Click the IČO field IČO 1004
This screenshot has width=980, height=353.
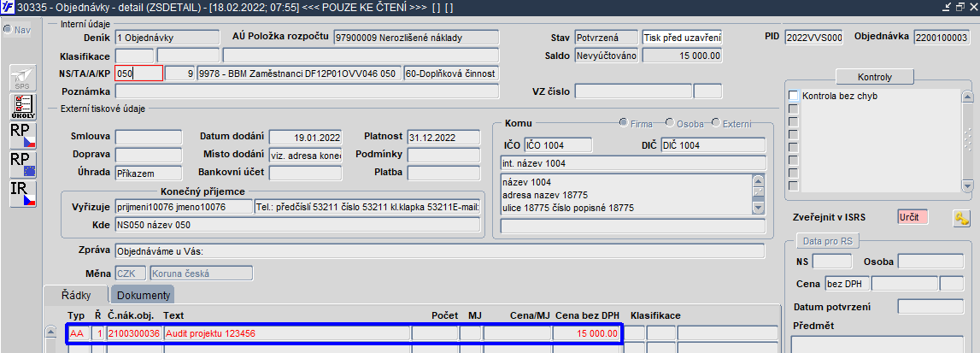point(558,145)
